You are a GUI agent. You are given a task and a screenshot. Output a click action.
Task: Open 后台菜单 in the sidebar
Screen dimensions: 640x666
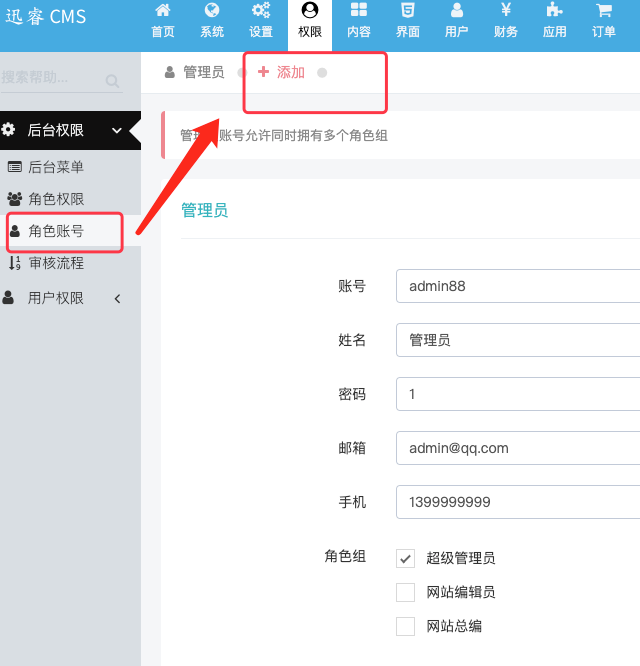[56, 167]
